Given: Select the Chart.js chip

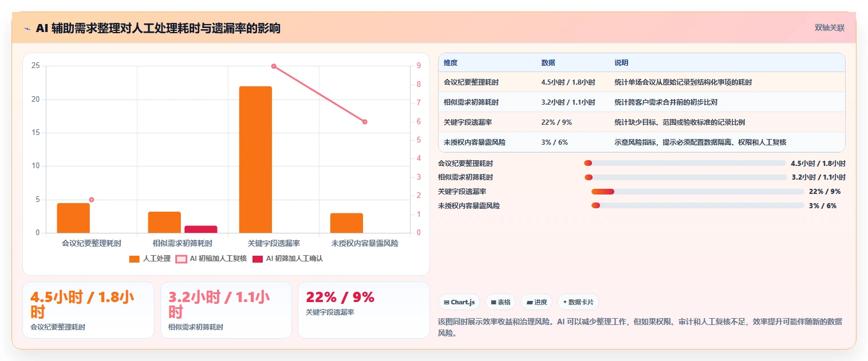Looking at the screenshot, I should (x=460, y=302).
